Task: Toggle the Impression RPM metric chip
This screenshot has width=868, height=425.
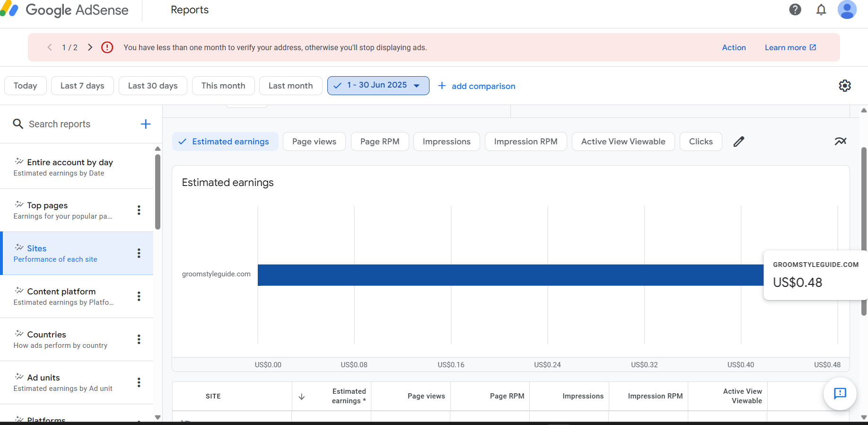Action: tap(526, 142)
